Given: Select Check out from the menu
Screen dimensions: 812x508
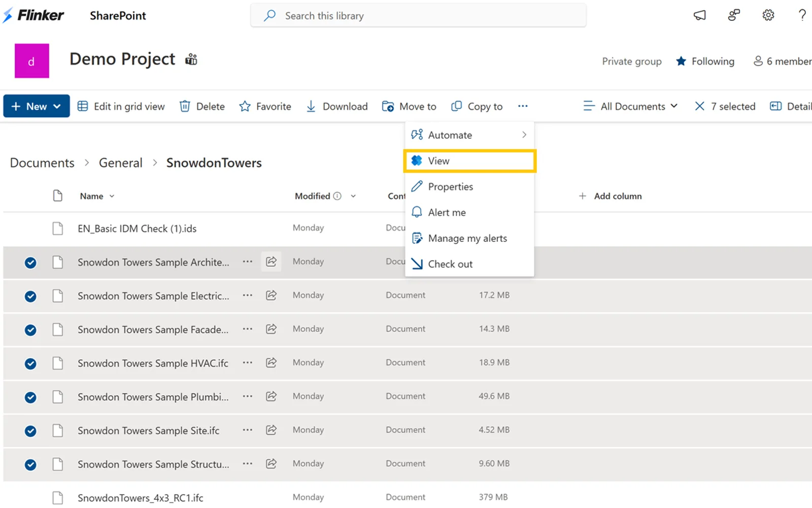Looking at the screenshot, I should point(469,264).
